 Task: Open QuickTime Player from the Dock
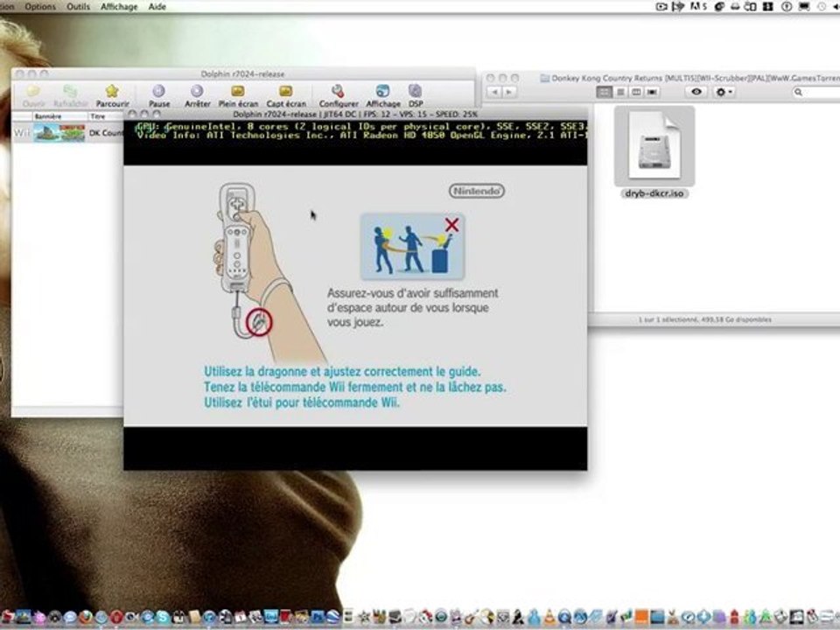564,617
